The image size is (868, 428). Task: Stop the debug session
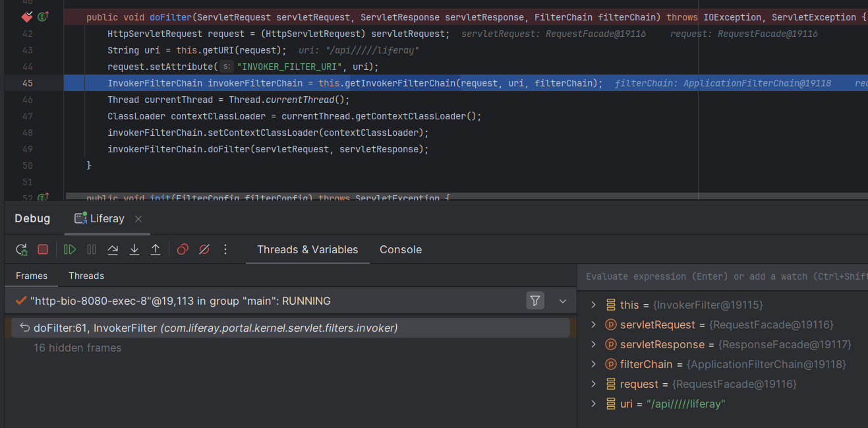pyautogui.click(x=43, y=249)
